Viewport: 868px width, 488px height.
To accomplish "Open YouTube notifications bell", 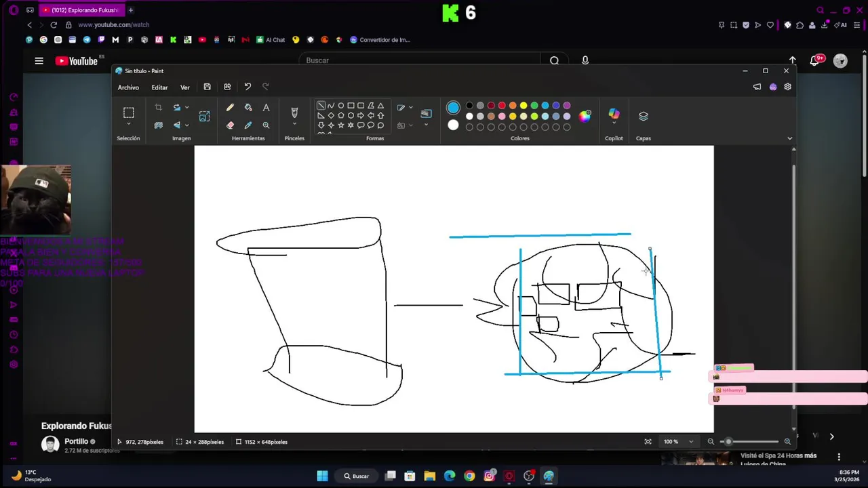I will click(x=816, y=60).
